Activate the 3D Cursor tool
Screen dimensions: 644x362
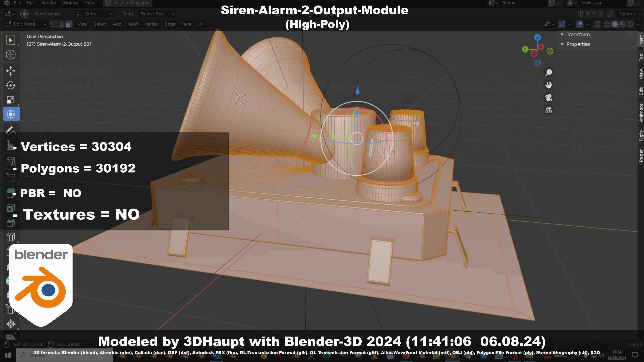tap(11, 55)
